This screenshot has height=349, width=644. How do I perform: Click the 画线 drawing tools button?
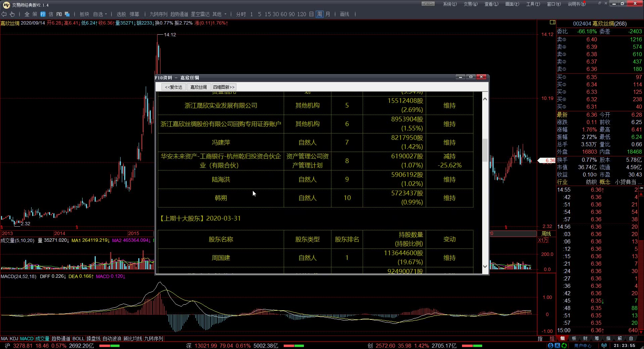pos(344,14)
